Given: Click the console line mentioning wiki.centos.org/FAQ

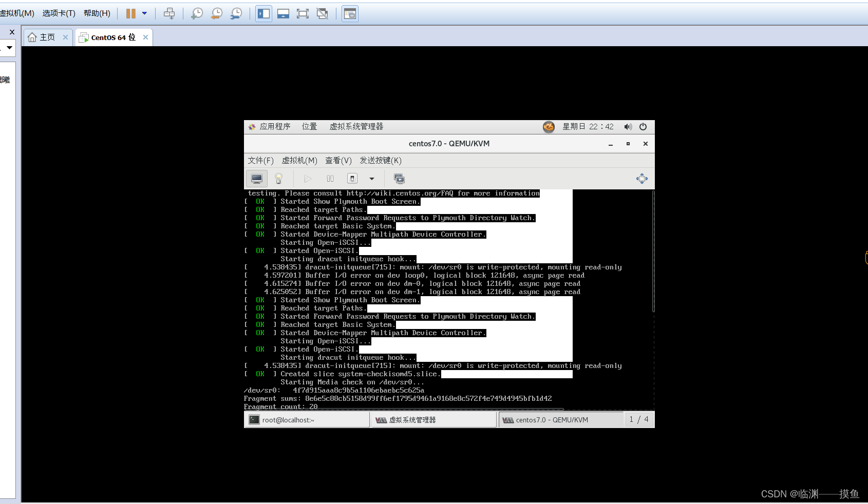Looking at the screenshot, I should coord(393,193).
